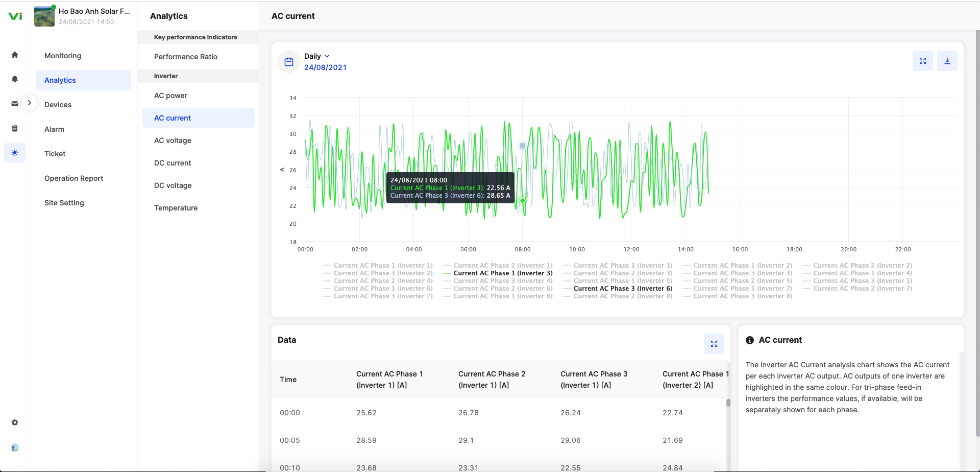Screen dimensions: 980x472
Task: Select AC voltage in Analytics menu
Action: pyautogui.click(x=173, y=140)
